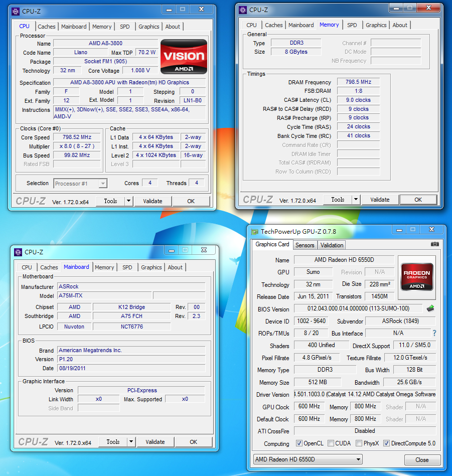Click the GPU-Z BIOS save chip icon

pyautogui.click(x=430, y=309)
